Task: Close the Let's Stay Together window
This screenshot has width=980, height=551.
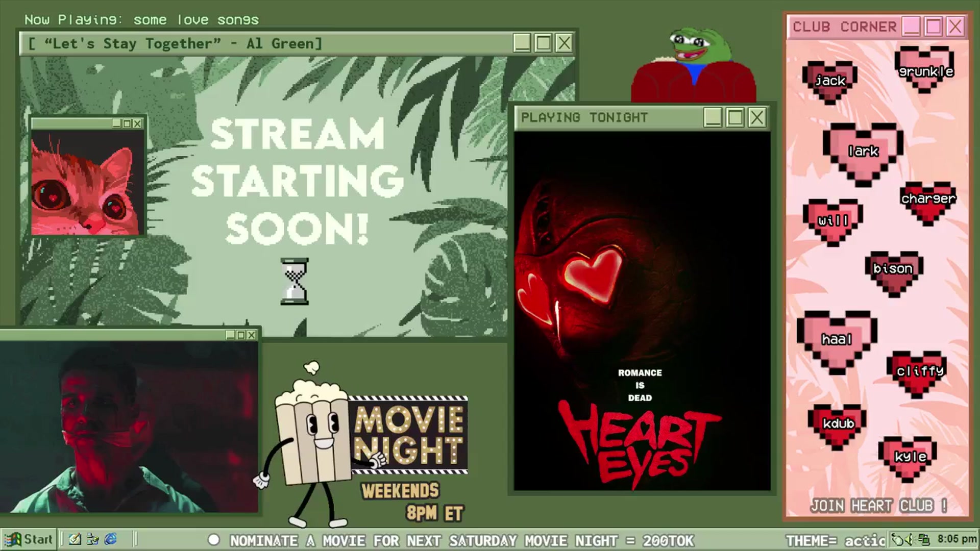Action: (x=564, y=43)
